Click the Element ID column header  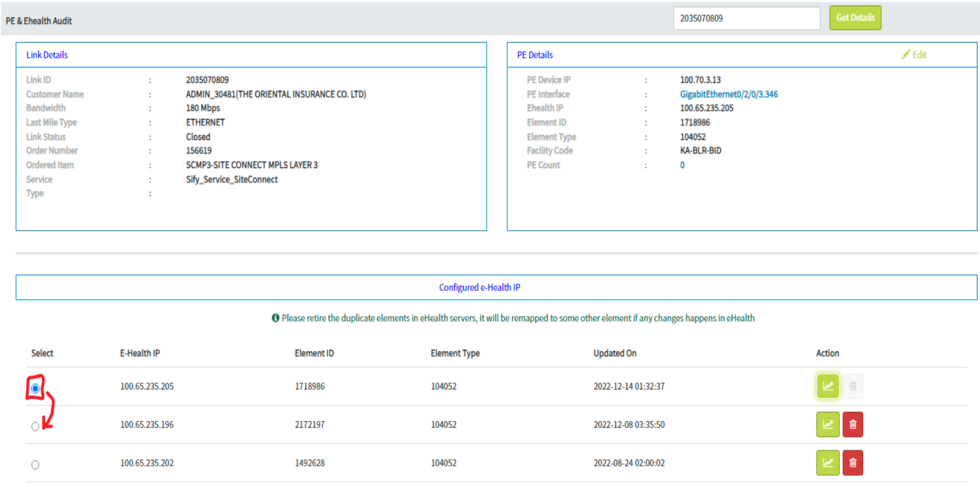point(314,353)
